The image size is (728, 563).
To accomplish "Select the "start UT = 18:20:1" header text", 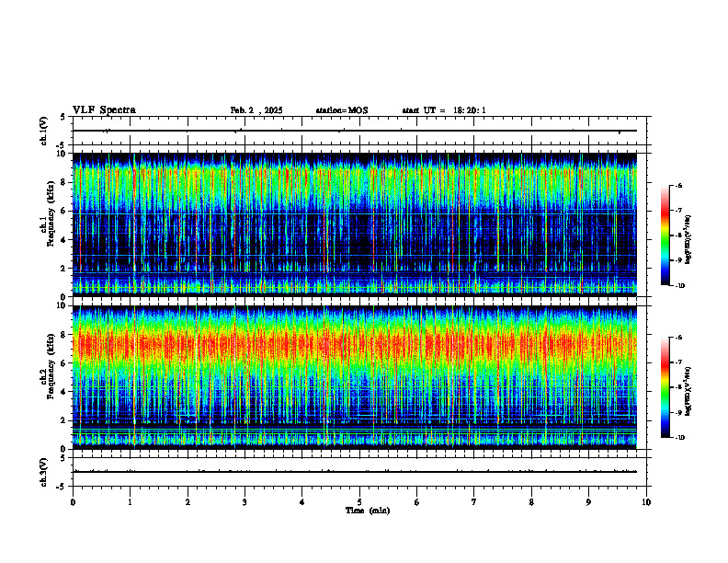I will [x=444, y=110].
